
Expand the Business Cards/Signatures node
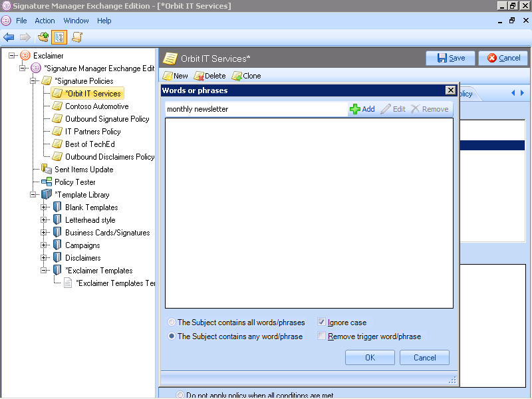(43, 232)
